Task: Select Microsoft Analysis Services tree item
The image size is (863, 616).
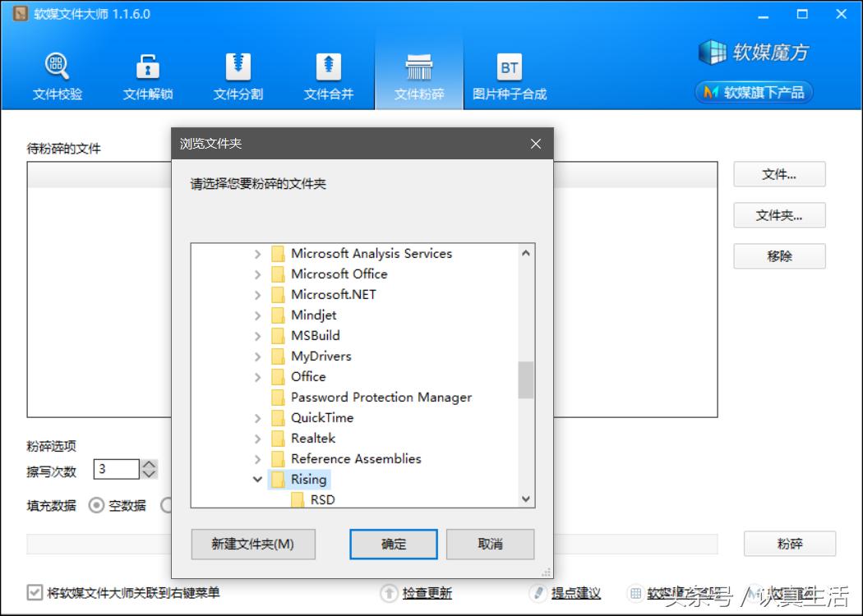Action: pyautogui.click(x=362, y=254)
